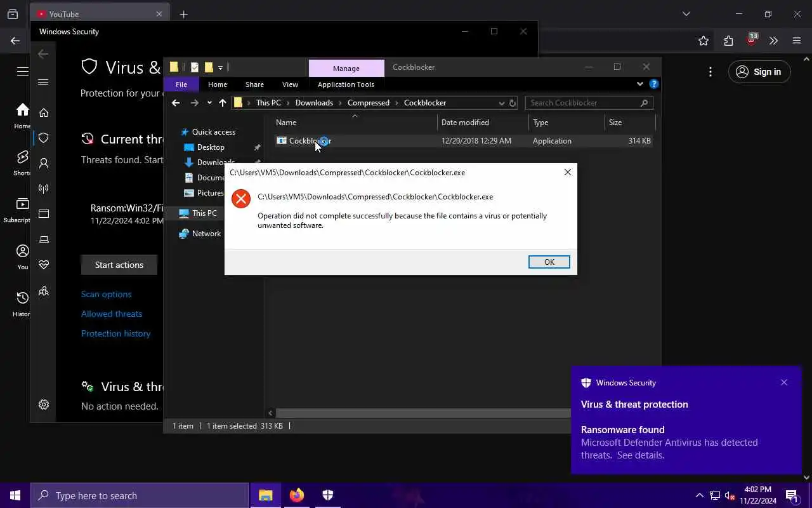Open Firefox from the taskbar

click(x=297, y=495)
